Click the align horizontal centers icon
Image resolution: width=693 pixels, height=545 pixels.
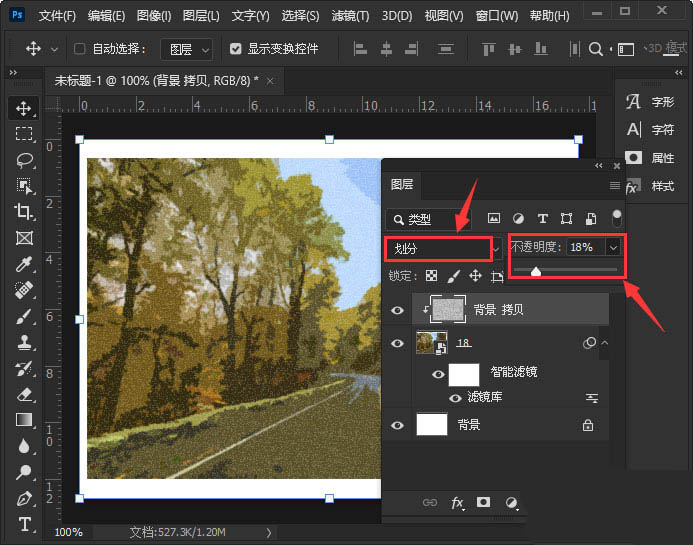click(386, 49)
